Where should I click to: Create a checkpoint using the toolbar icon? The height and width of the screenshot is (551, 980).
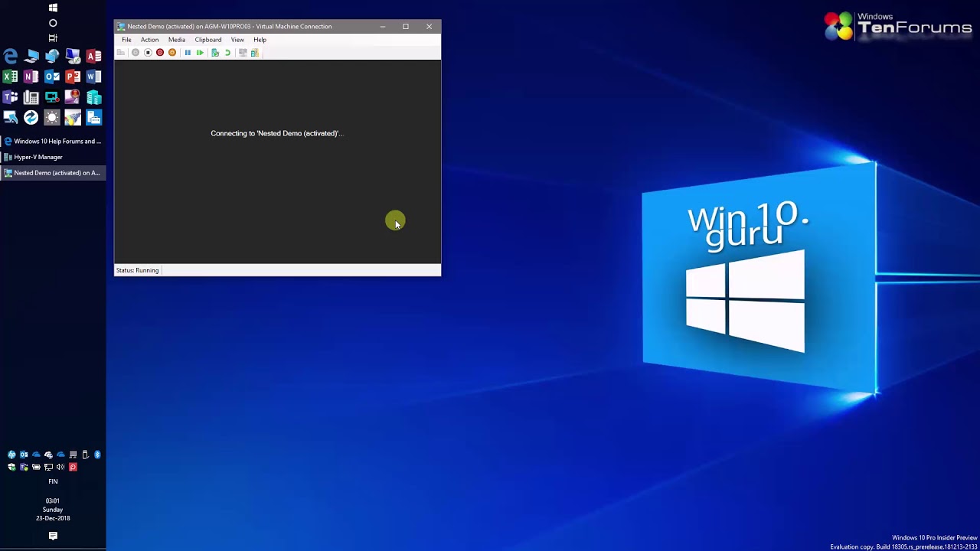(x=215, y=52)
